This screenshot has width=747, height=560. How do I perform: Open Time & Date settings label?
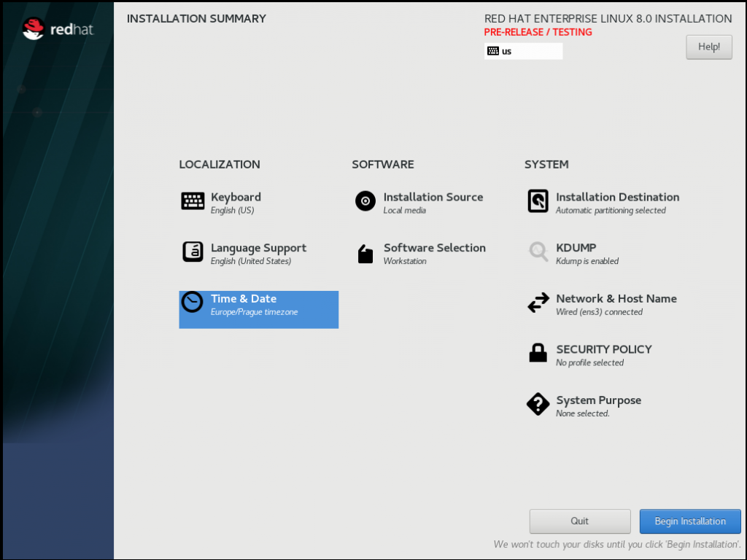[x=244, y=298]
